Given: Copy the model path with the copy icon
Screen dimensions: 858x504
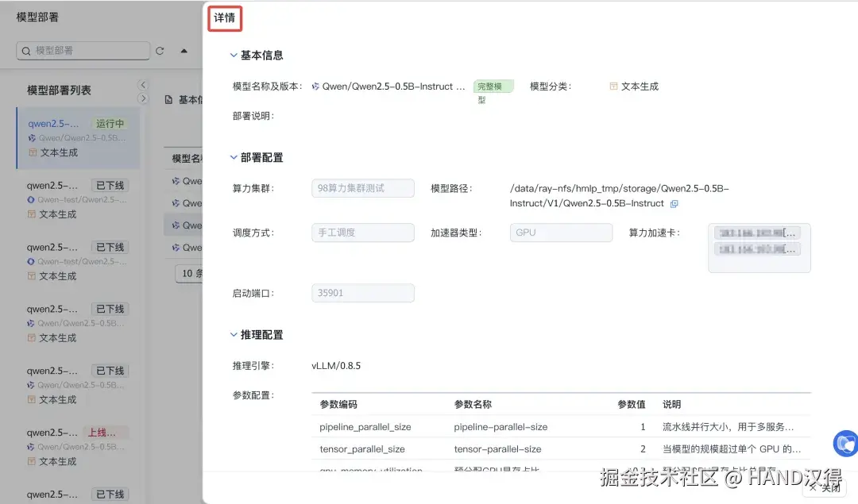Looking at the screenshot, I should [674, 204].
